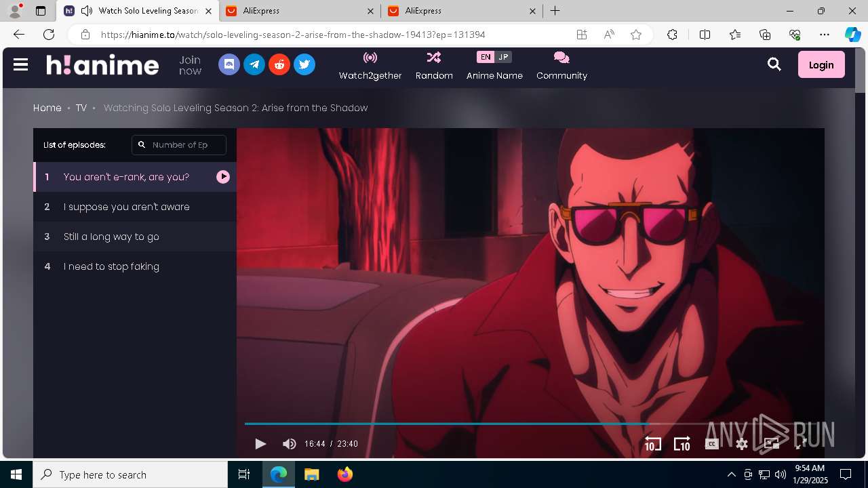Open the tab actions menu button
Screen dimensions: 868x488
pos(41,11)
